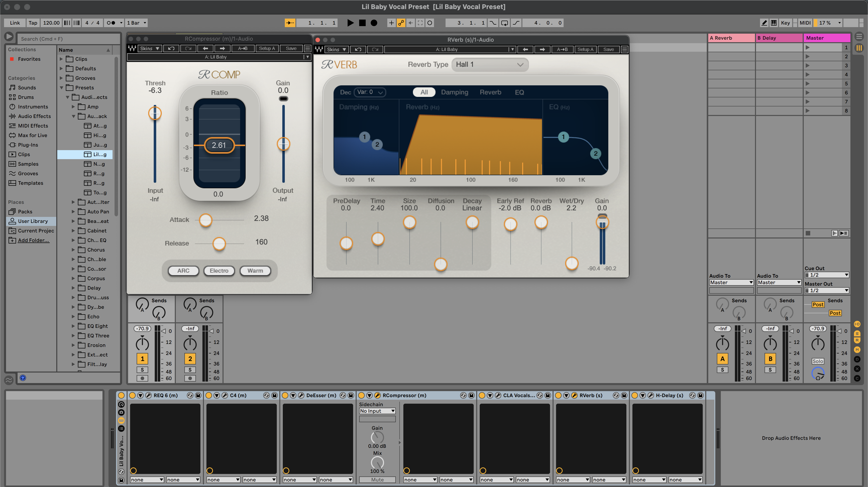Image resolution: width=868 pixels, height=487 pixels.
Task: Toggle the Post button on Master sends
Action: tap(818, 305)
